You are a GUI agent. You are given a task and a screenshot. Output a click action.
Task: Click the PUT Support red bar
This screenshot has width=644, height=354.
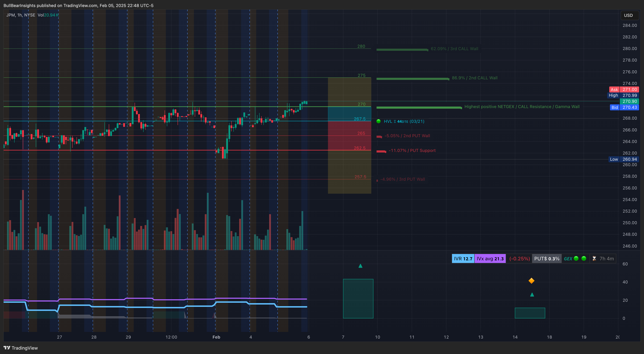pyautogui.click(x=381, y=152)
